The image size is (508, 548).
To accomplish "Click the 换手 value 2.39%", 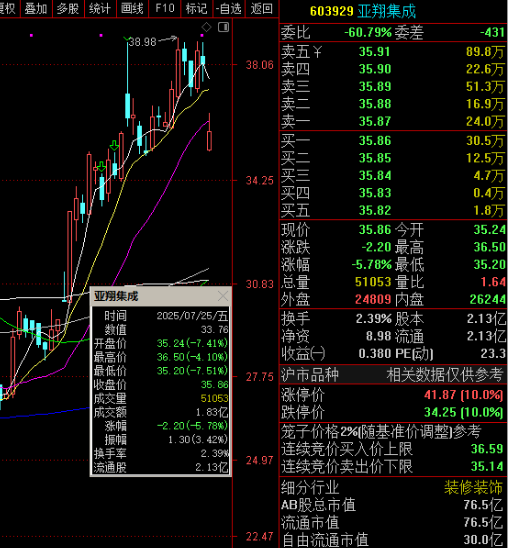I will coord(373,319).
